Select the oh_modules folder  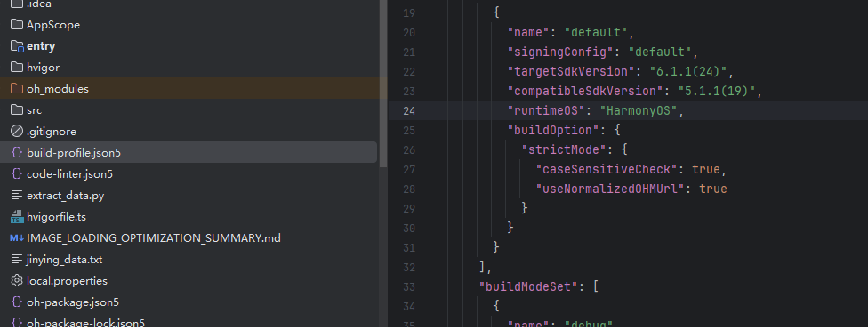pos(189,89)
